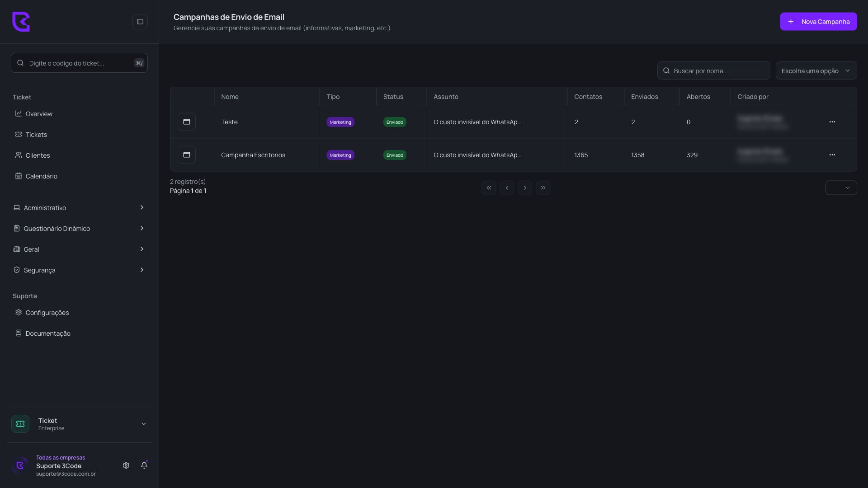The width and height of the screenshot is (868, 488).
Task: Open user settings gear beside Suporte 3Code
Action: 126,465
